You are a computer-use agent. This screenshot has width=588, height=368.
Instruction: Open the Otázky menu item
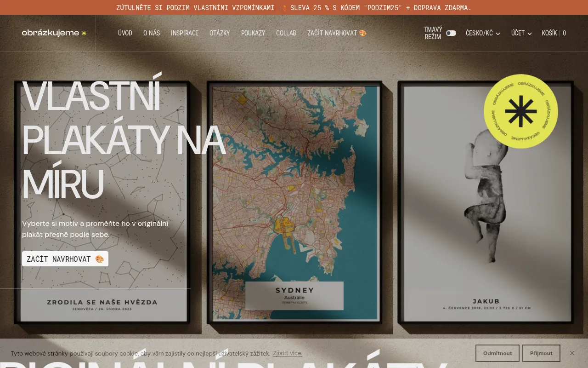pyautogui.click(x=220, y=33)
